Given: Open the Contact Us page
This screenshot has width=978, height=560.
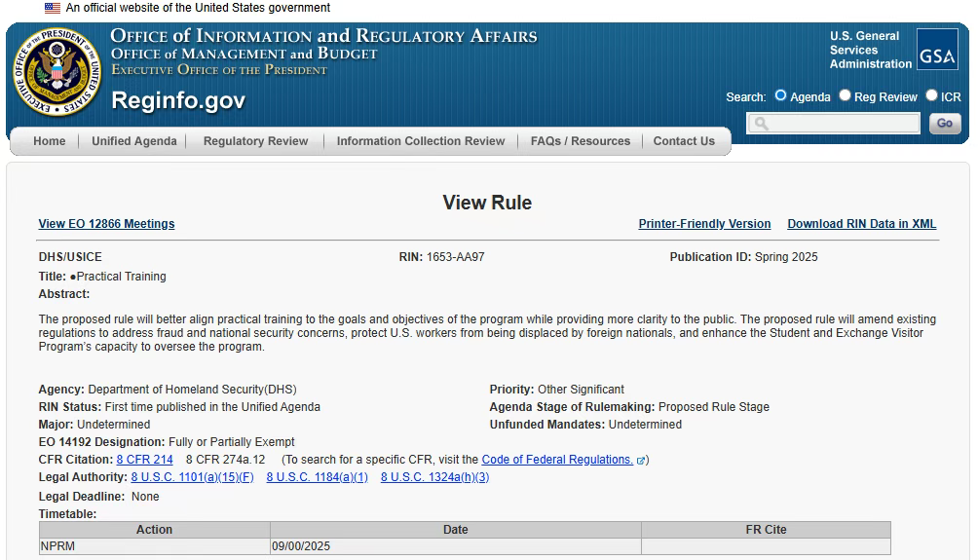Looking at the screenshot, I should [684, 141].
